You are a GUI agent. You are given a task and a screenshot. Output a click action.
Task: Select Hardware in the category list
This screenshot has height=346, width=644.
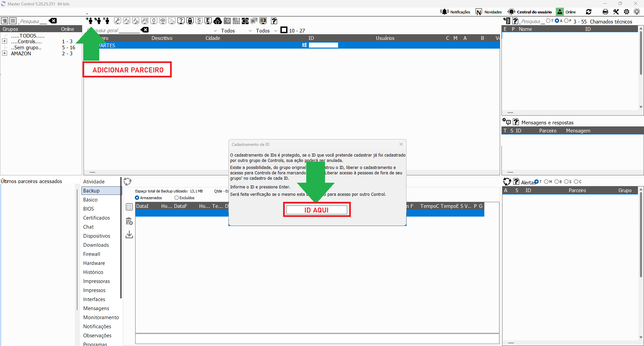94,263
